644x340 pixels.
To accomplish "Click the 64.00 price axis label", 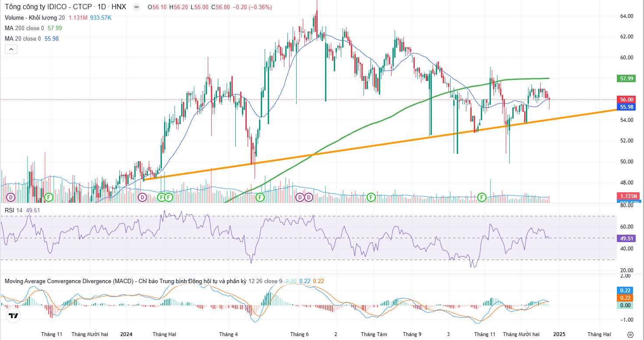I will click(x=627, y=16).
